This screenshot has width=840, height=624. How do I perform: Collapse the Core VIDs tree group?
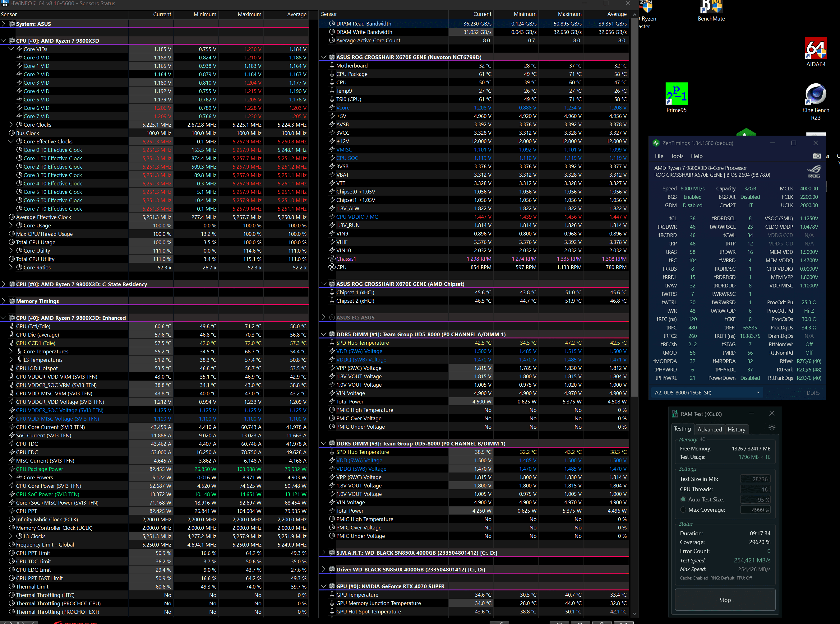11,49
